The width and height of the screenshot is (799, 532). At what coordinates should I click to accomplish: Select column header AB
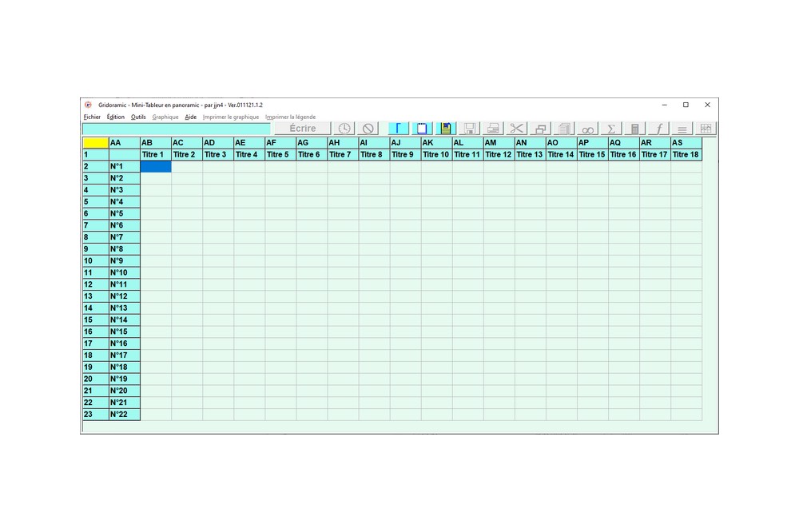tap(156, 143)
